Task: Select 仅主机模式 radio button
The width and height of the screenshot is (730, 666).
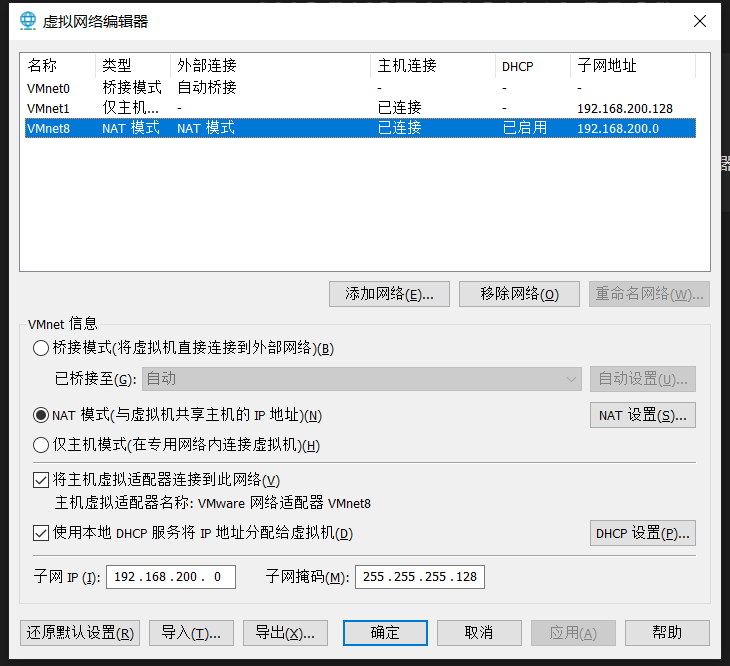Action: pyautogui.click(x=41, y=445)
